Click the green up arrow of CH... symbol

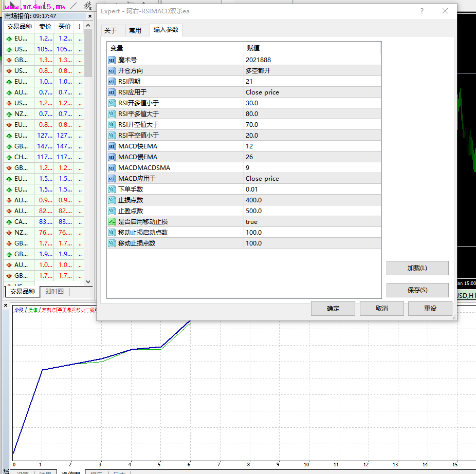[9, 157]
